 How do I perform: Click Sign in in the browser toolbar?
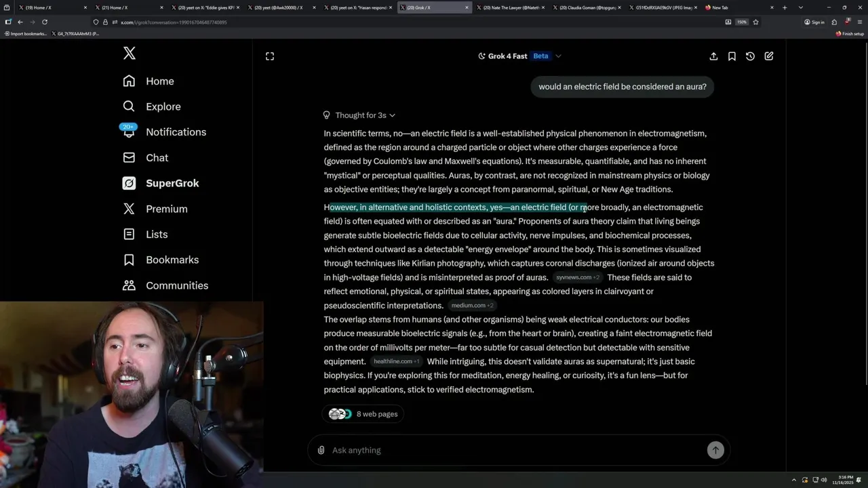click(814, 22)
